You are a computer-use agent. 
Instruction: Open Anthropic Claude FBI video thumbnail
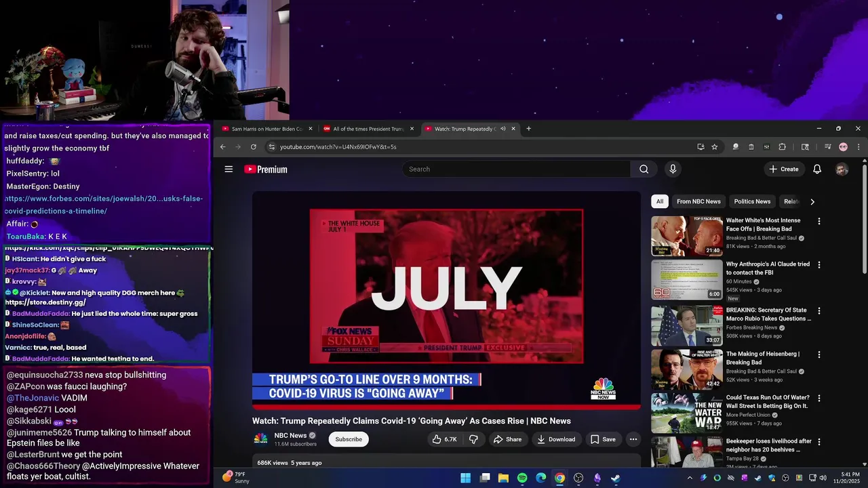click(687, 279)
